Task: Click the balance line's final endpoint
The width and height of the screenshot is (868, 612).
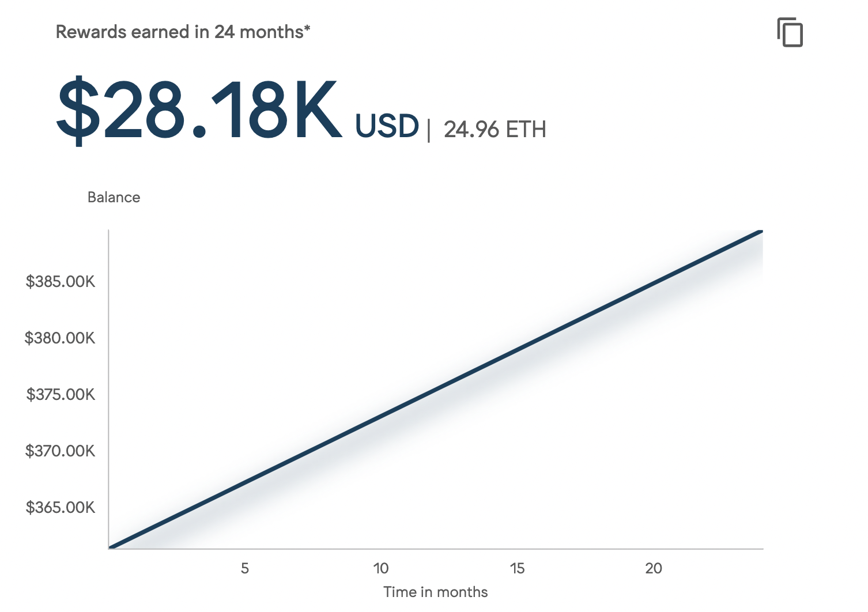Action: [761, 231]
